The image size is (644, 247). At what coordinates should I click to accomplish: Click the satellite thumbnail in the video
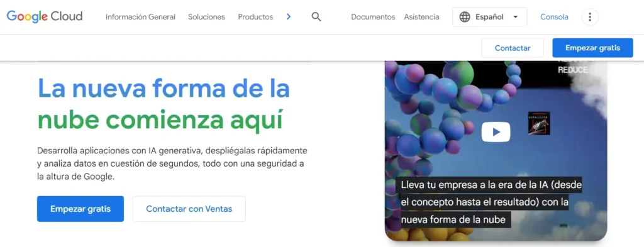tap(539, 123)
